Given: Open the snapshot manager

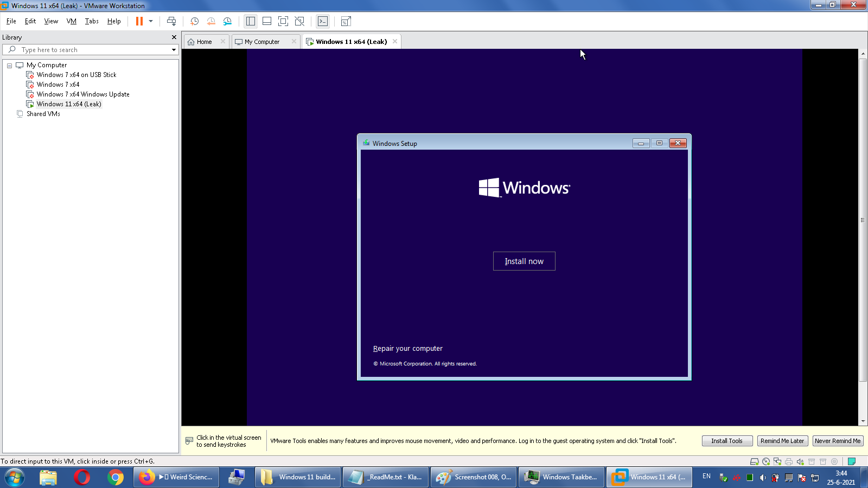Looking at the screenshot, I should [x=227, y=21].
